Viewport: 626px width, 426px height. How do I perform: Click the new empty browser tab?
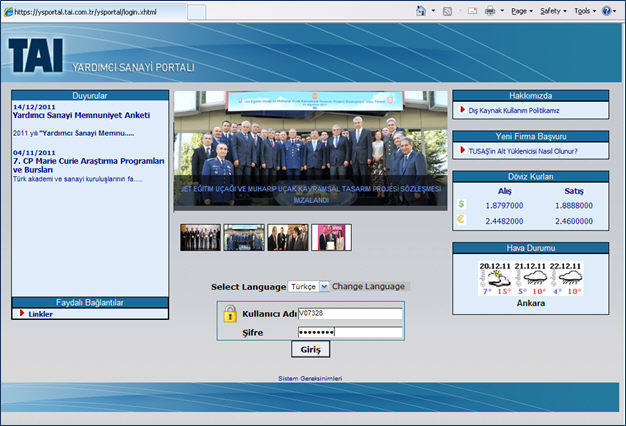(x=196, y=12)
